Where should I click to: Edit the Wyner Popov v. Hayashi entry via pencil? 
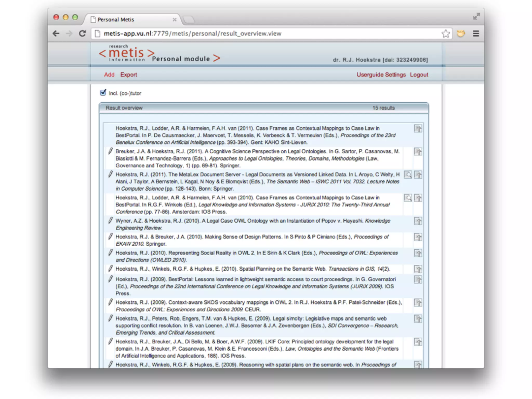pos(110,221)
